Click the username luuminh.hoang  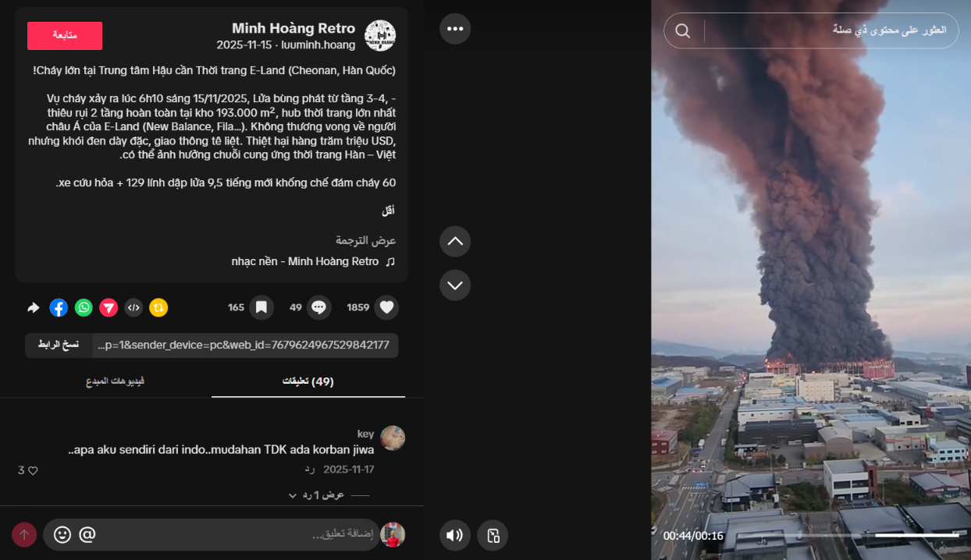coord(318,45)
